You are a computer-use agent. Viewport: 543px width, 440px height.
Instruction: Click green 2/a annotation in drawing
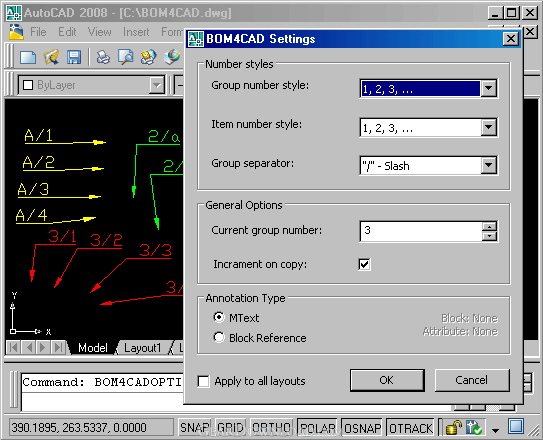point(164,137)
